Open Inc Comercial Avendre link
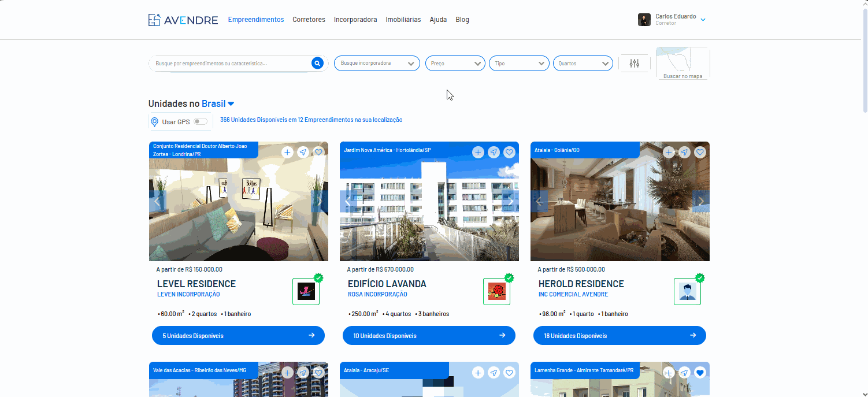The width and height of the screenshot is (868, 397). pos(573,295)
